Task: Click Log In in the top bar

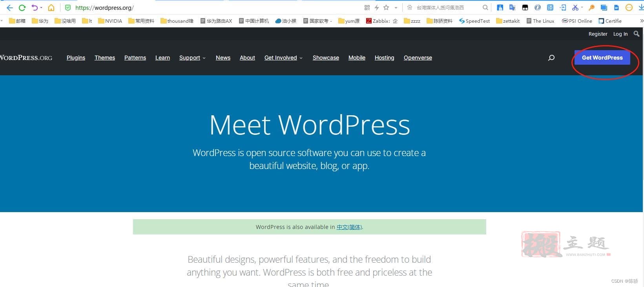Action: [x=620, y=34]
